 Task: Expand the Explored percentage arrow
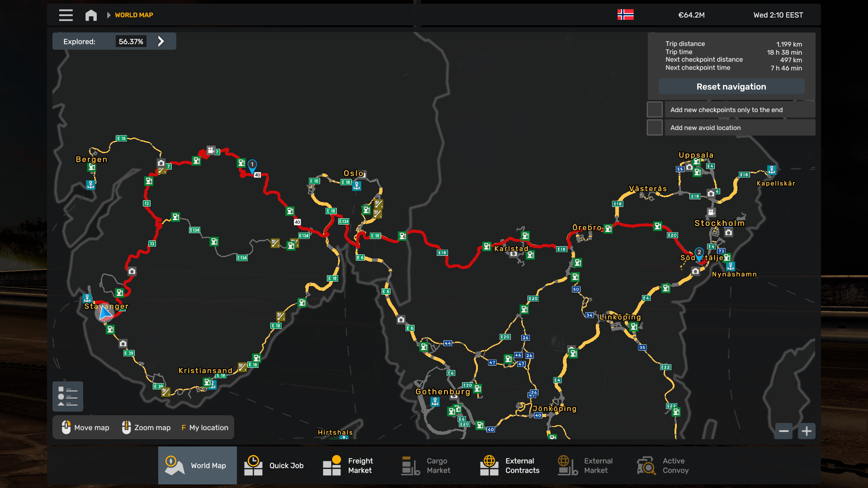(161, 42)
